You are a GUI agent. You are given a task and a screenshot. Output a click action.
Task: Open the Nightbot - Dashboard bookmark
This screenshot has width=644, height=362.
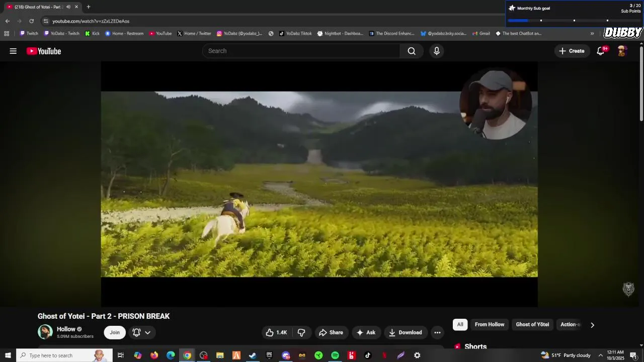pos(340,34)
